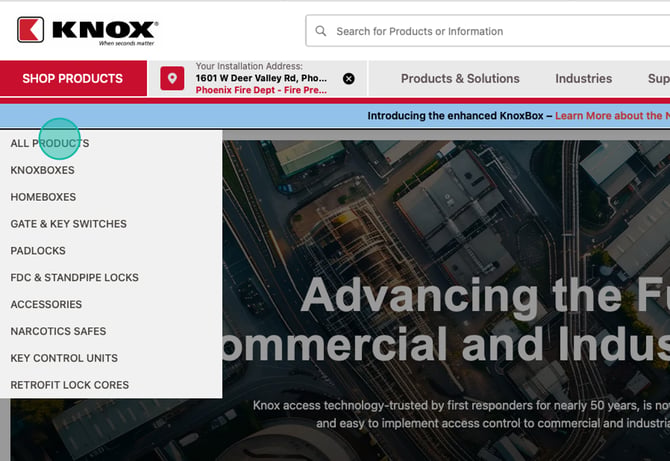Viewport: 670px width, 461px height.
Task: Focus the Search for Products field
Action: 488,31
